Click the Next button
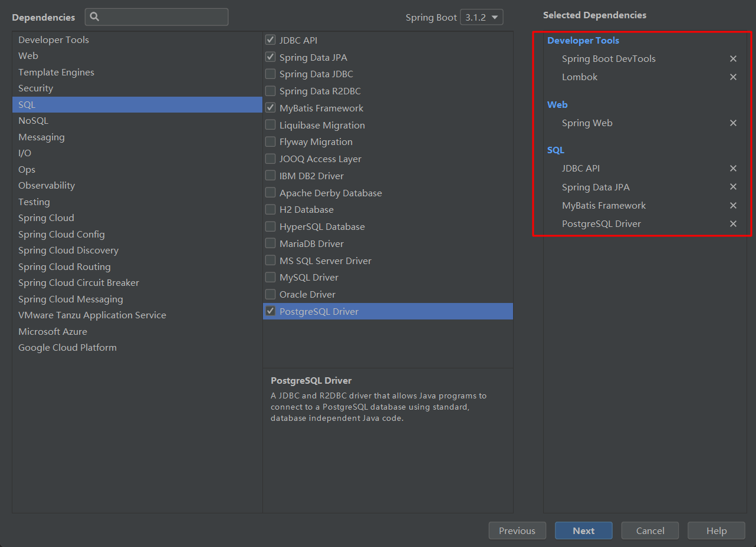 click(x=584, y=530)
